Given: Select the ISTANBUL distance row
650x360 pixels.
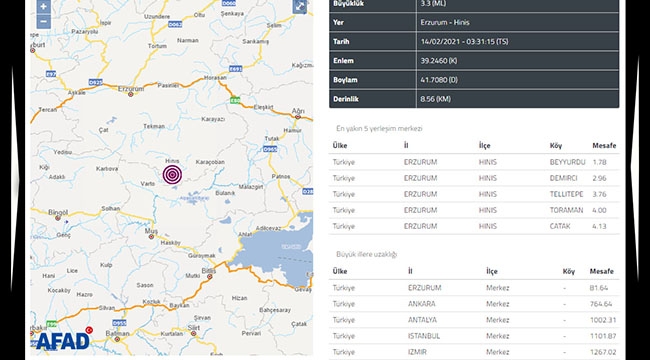Looking at the screenshot, I should 474,336.
